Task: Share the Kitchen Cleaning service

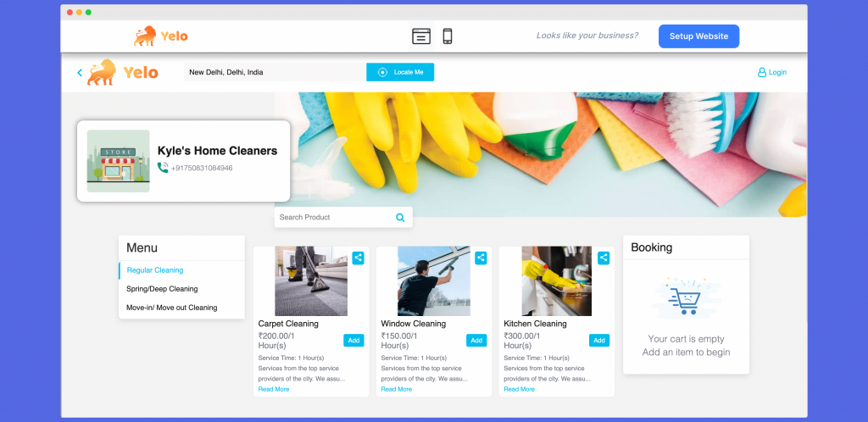Action: (604, 258)
